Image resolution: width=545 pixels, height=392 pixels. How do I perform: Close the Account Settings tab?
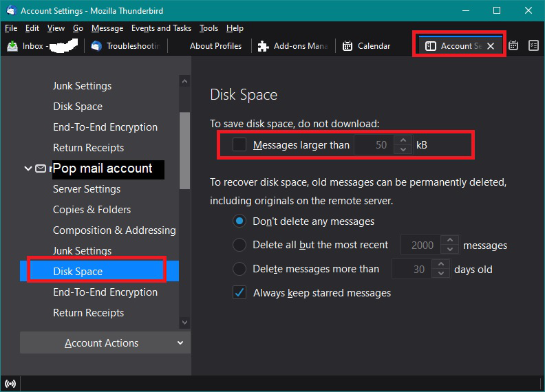(x=491, y=46)
